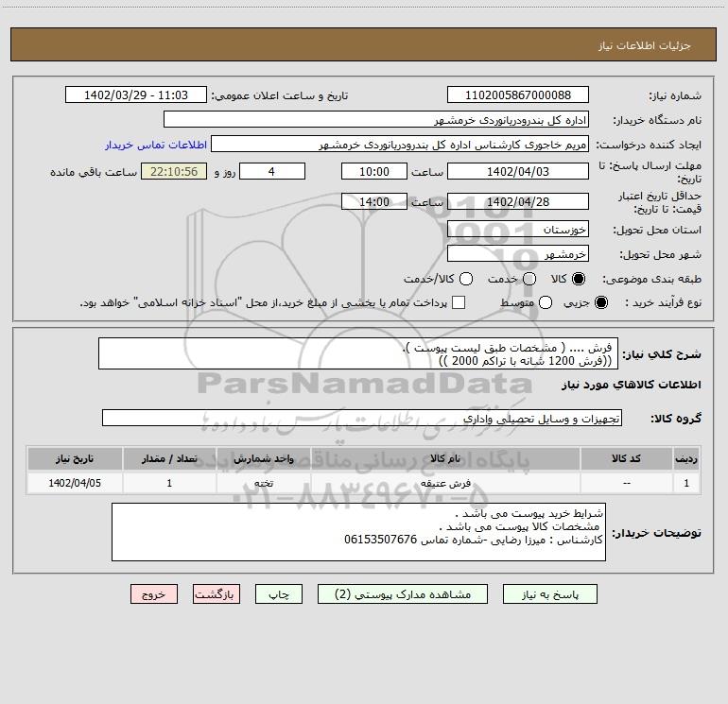728x704 pixels.
Task: Click the request creator field مریم خاجوری
Action: click(400, 144)
